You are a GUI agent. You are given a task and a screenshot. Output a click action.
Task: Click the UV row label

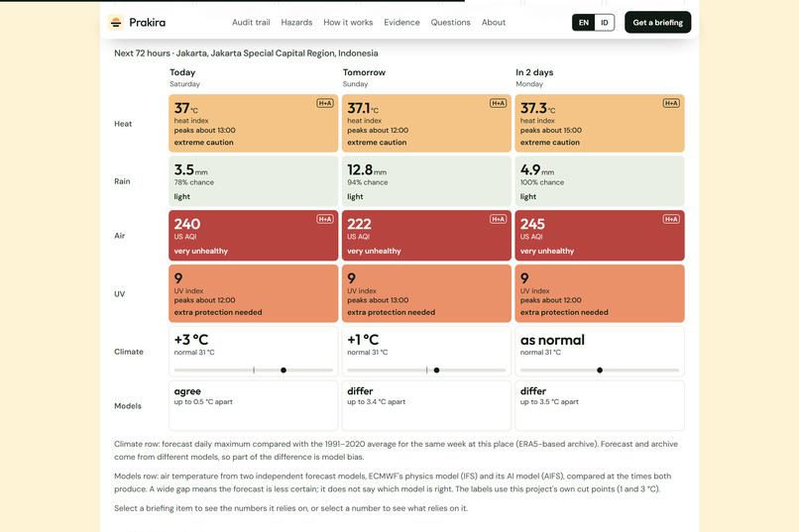[119, 294]
